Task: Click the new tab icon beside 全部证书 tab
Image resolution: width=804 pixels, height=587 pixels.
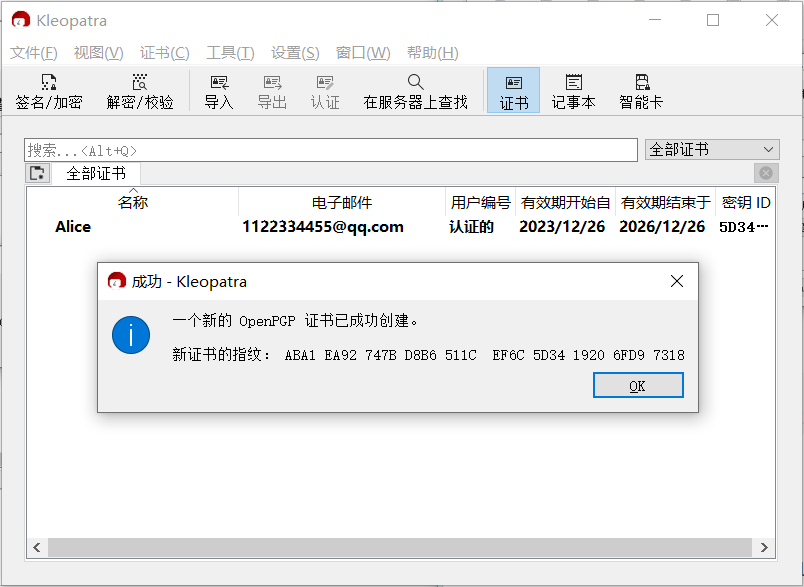Action: pyautogui.click(x=37, y=173)
